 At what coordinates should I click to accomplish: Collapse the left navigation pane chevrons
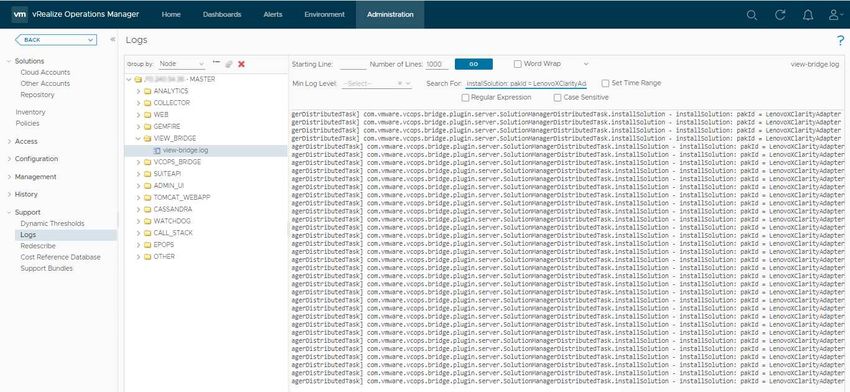coord(112,40)
